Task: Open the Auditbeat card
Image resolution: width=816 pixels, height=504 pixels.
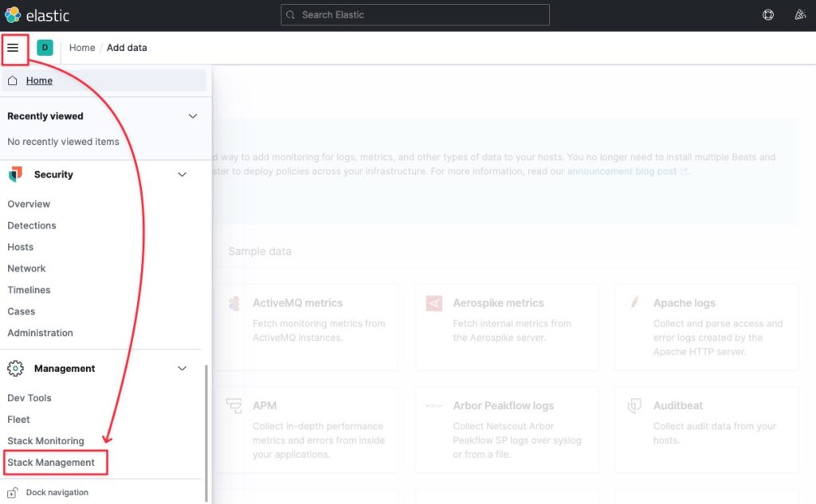Action: click(707, 430)
